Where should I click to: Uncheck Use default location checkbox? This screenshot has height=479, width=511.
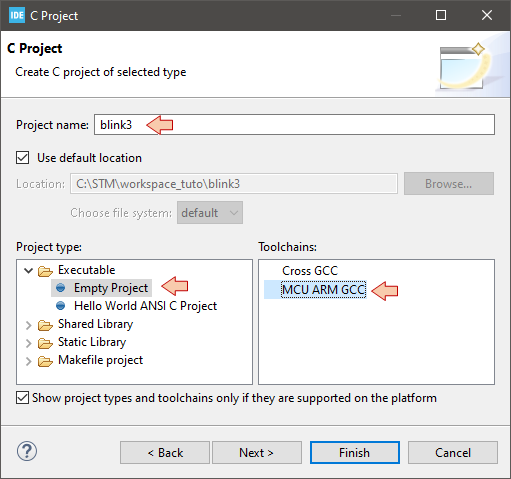[x=22, y=158]
